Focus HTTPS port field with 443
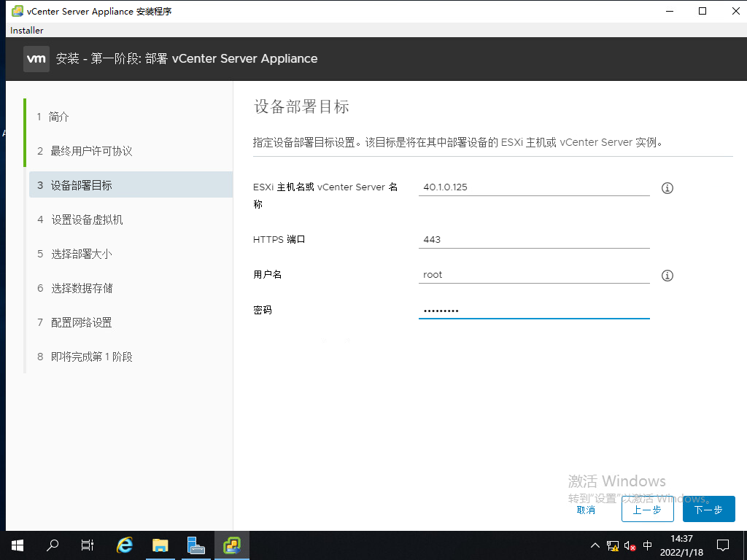The image size is (747, 560). coord(534,239)
